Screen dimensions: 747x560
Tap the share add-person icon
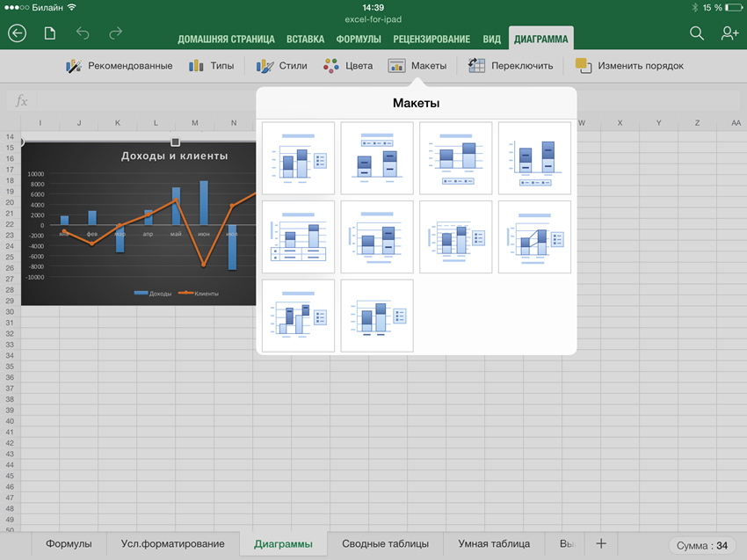tap(729, 33)
